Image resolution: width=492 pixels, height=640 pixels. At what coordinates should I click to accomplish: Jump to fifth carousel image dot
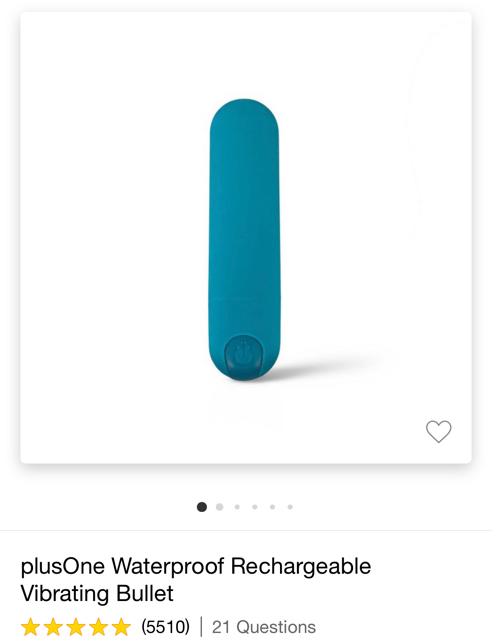click(272, 507)
